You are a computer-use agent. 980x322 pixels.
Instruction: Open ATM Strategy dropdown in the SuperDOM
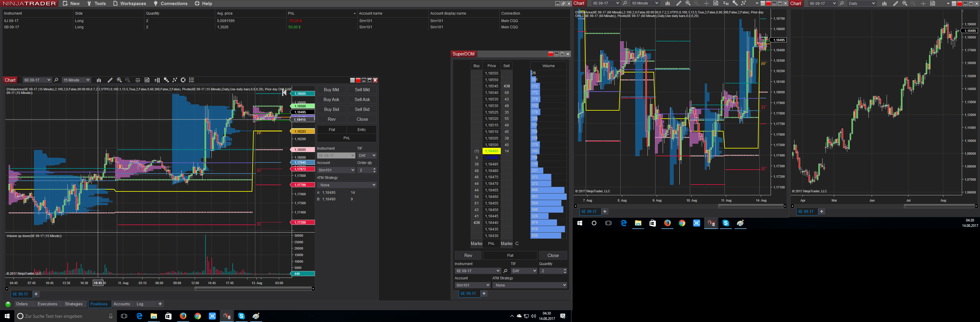[530, 285]
